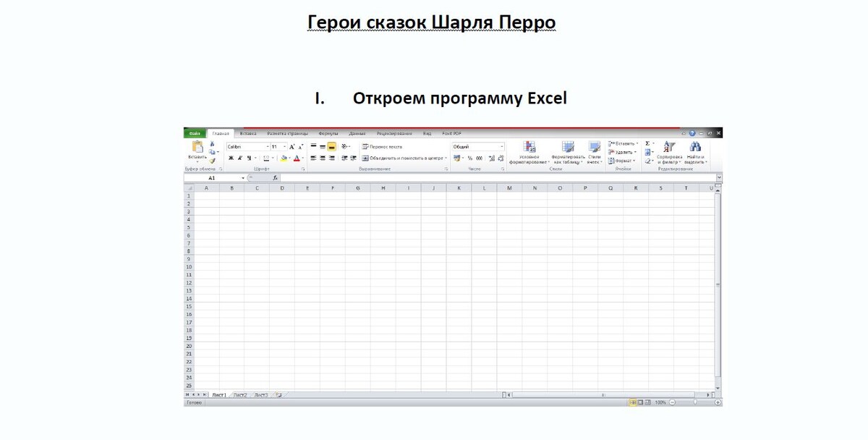Open Найти и выделить binoculars menu

click(x=695, y=153)
